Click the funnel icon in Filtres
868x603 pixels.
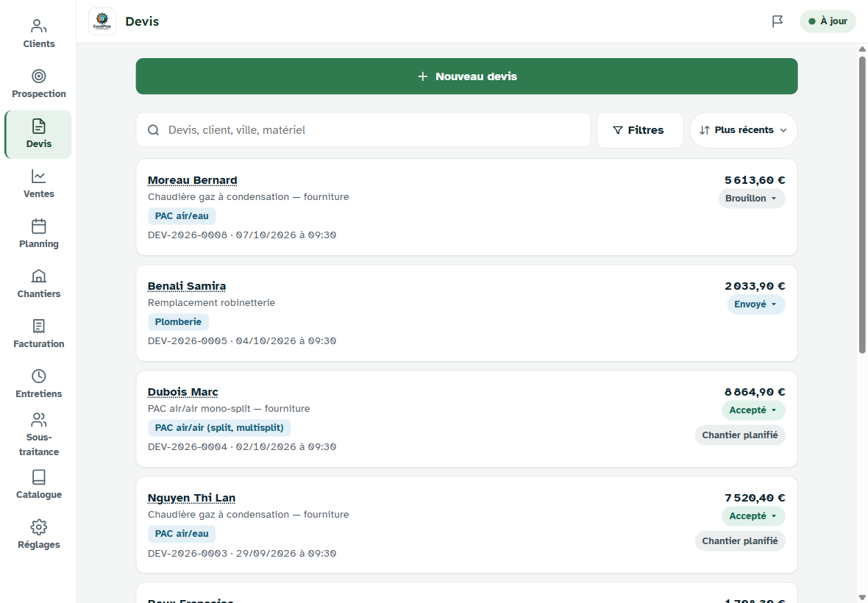[618, 130]
